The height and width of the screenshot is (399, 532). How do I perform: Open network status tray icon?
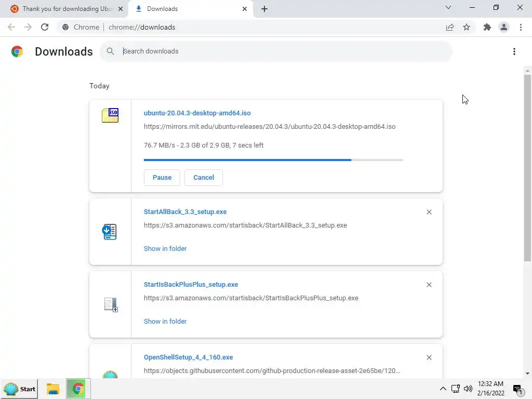click(x=455, y=389)
